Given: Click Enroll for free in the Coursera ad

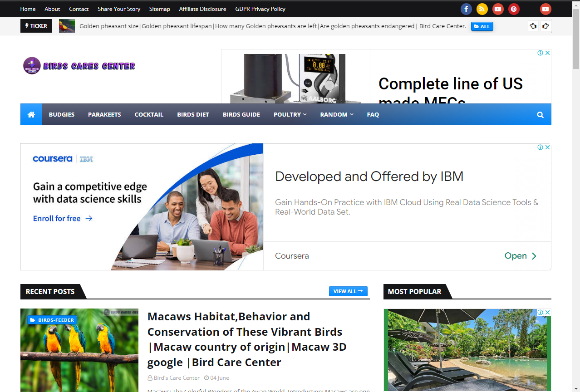Looking at the screenshot, I should pyautogui.click(x=63, y=218).
